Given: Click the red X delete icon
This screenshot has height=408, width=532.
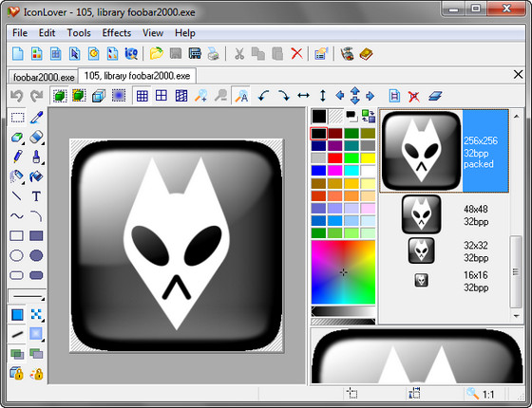Looking at the screenshot, I should pos(296,53).
